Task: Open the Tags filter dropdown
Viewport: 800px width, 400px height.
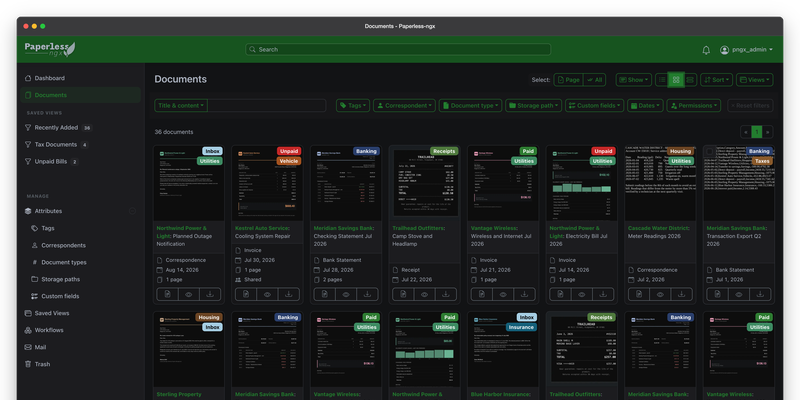Action: click(x=353, y=106)
